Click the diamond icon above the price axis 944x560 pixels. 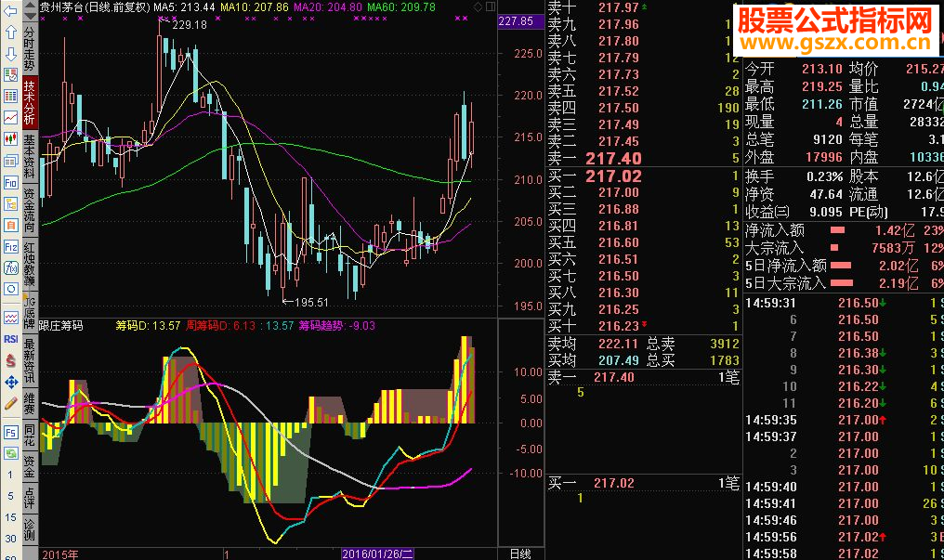pyautogui.click(x=478, y=7)
